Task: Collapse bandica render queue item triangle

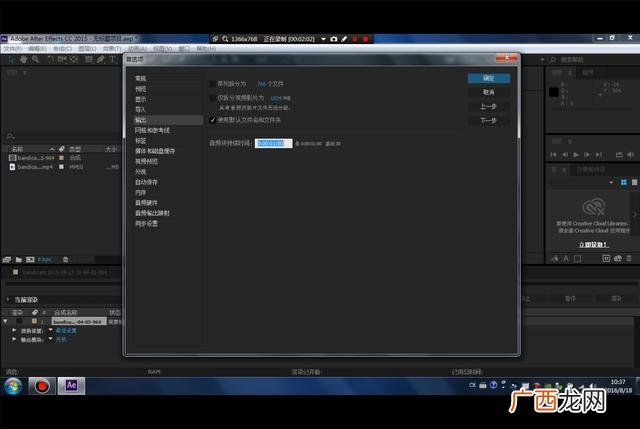Action: tap(5, 322)
